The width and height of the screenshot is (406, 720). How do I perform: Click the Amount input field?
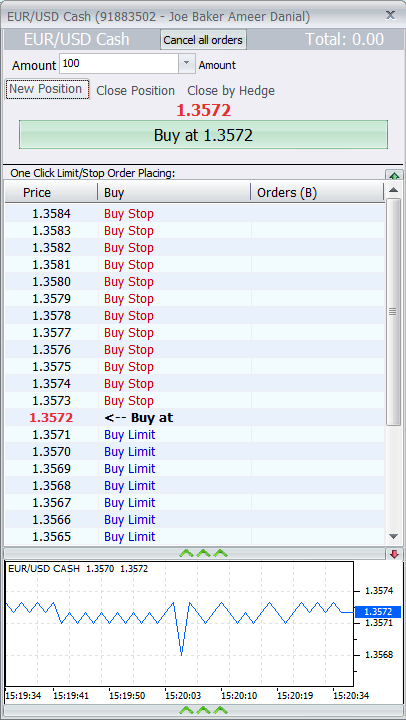(x=118, y=64)
